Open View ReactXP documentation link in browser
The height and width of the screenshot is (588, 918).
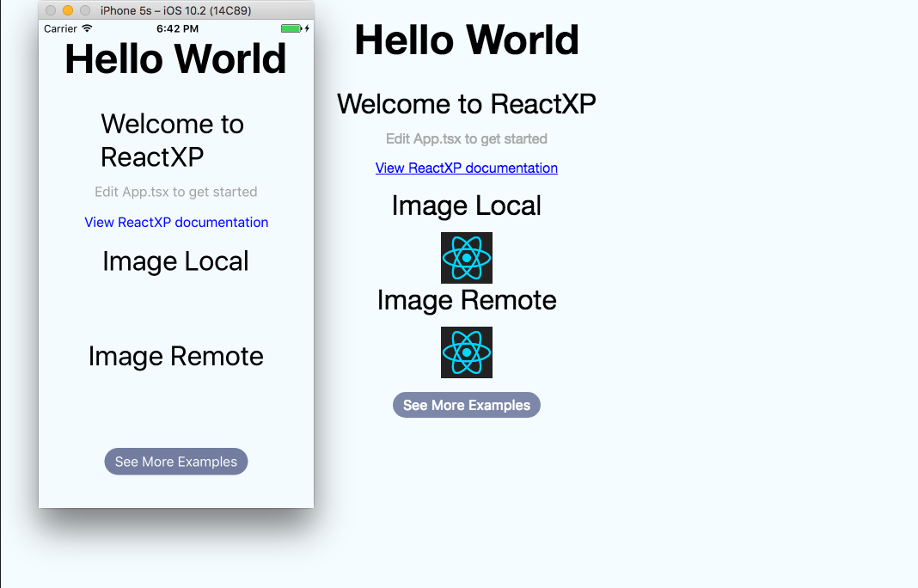tap(467, 168)
